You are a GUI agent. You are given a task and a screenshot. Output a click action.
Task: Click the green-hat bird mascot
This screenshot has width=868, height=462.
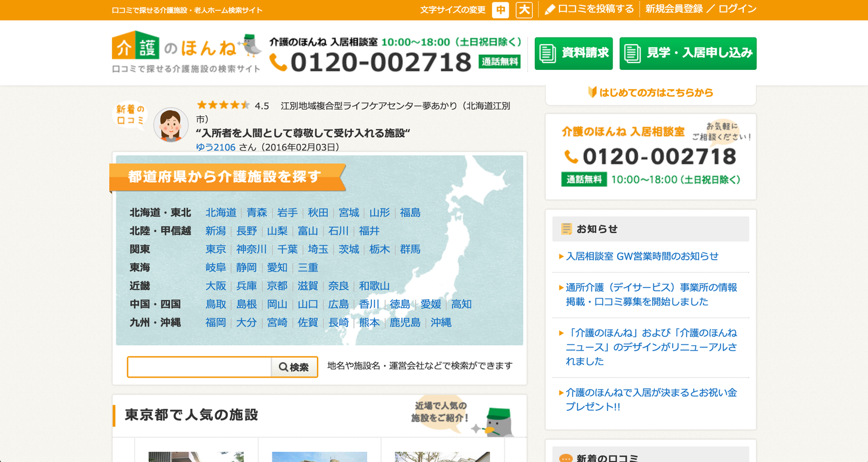coord(497,422)
